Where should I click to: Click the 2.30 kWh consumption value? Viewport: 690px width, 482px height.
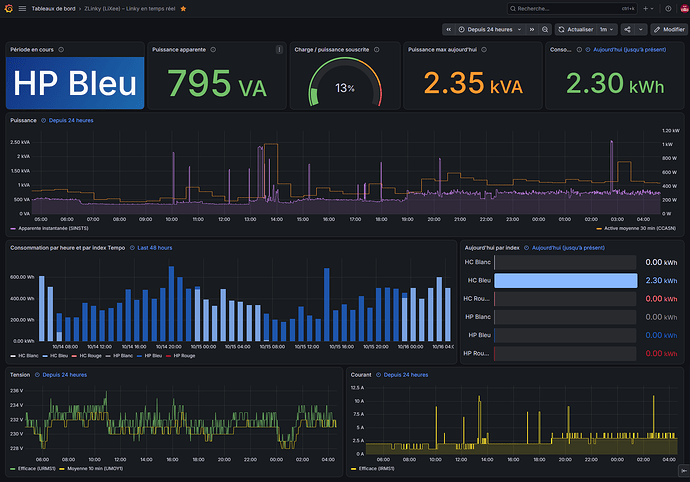coord(615,84)
